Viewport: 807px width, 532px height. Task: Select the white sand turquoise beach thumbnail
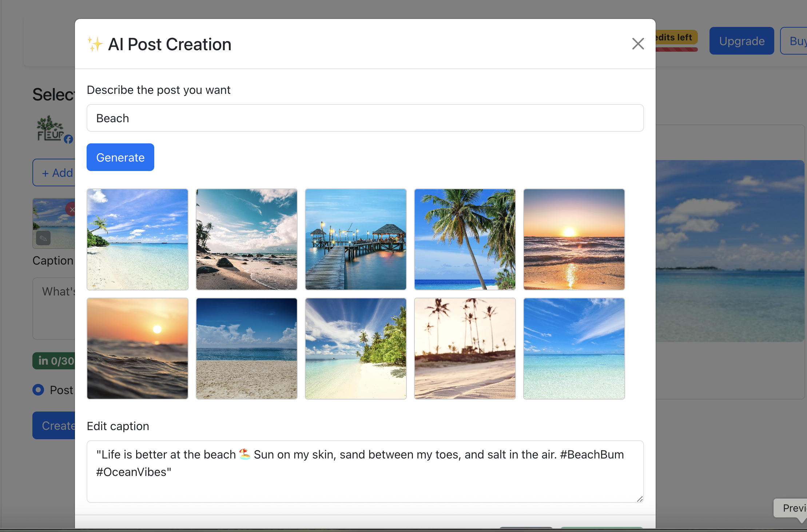pos(138,239)
